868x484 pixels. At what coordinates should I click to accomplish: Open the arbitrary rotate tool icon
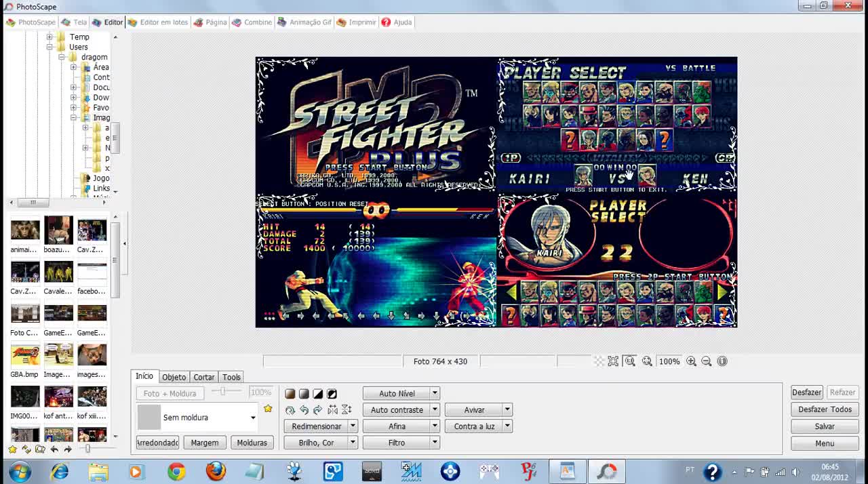tap(290, 410)
